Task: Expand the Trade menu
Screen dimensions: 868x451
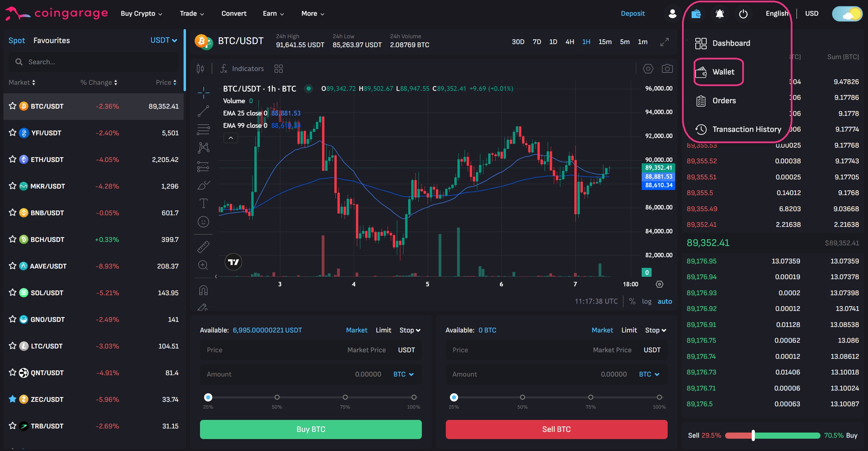Action: [x=192, y=14]
